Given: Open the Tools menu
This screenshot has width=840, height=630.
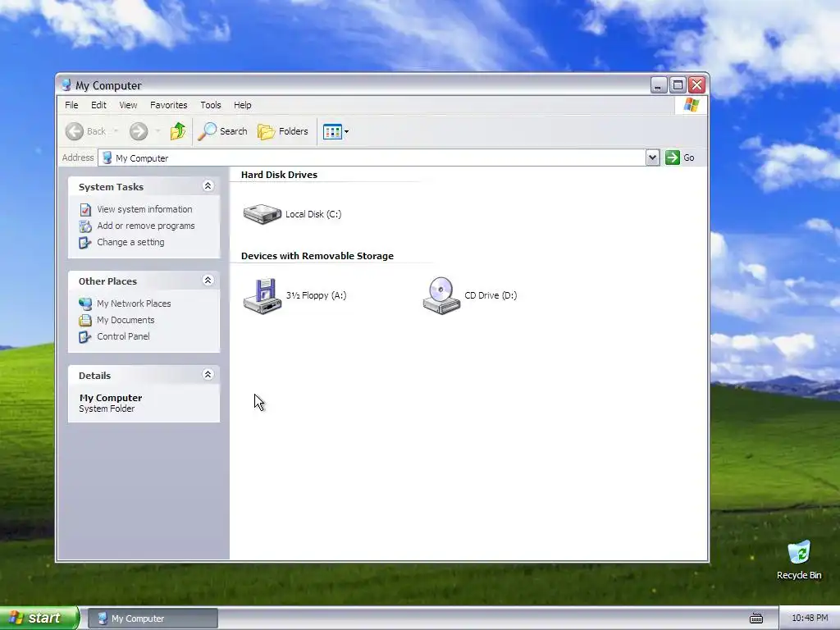Looking at the screenshot, I should [211, 105].
